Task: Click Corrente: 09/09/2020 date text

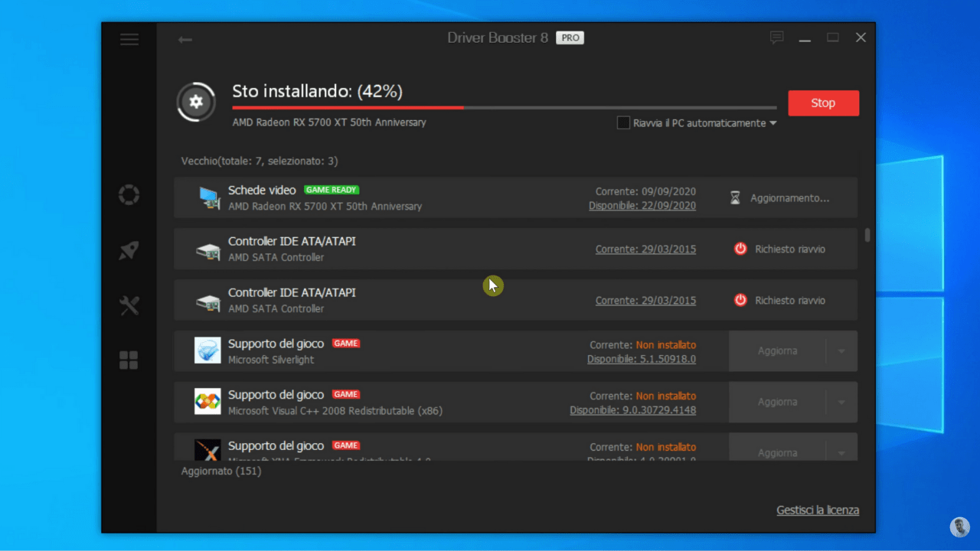Action: point(645,191)
